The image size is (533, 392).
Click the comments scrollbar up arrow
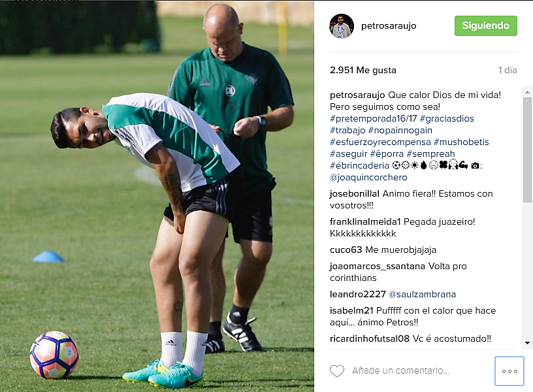pyautogui.click(x=527, y=92)
